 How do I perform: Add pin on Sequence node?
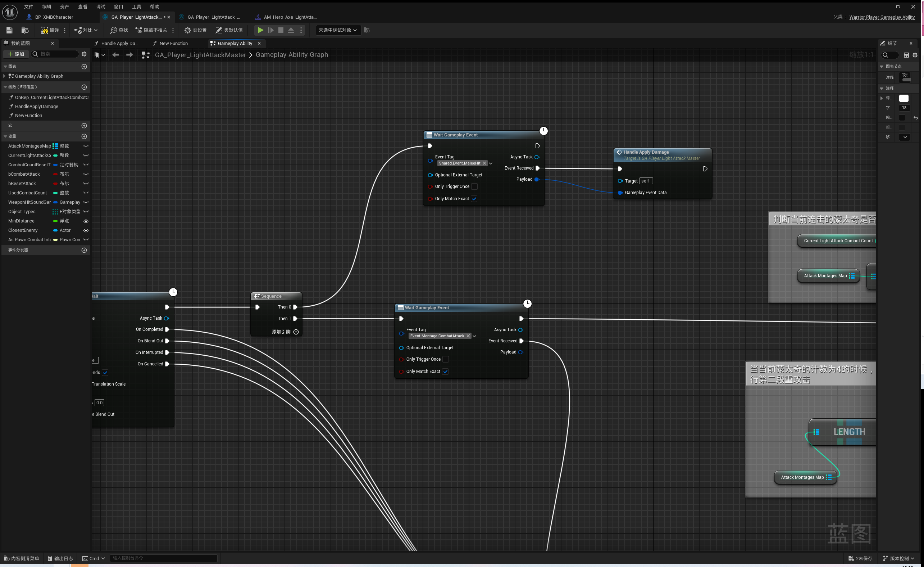[296, 332]
